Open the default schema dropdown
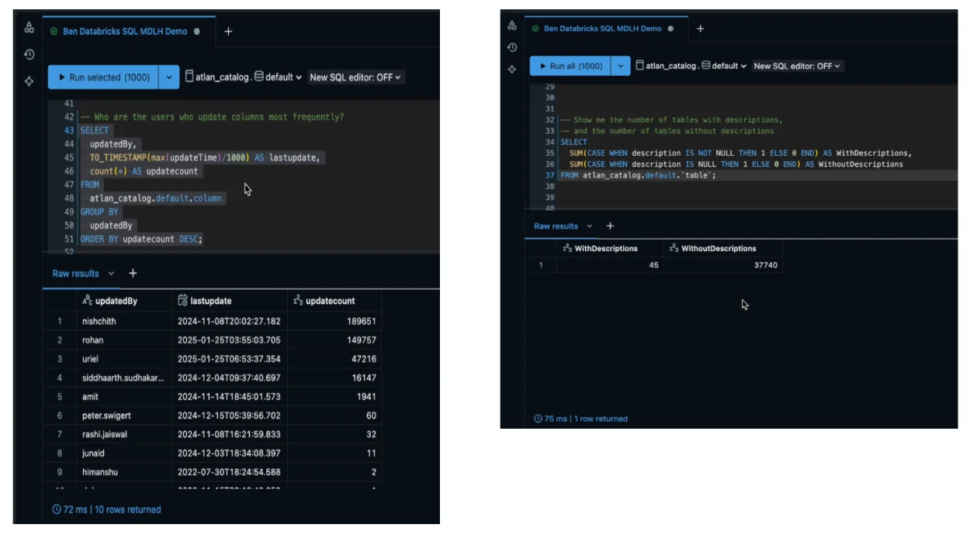This screenshot has height=538, width=980. [x=281, y=77]
